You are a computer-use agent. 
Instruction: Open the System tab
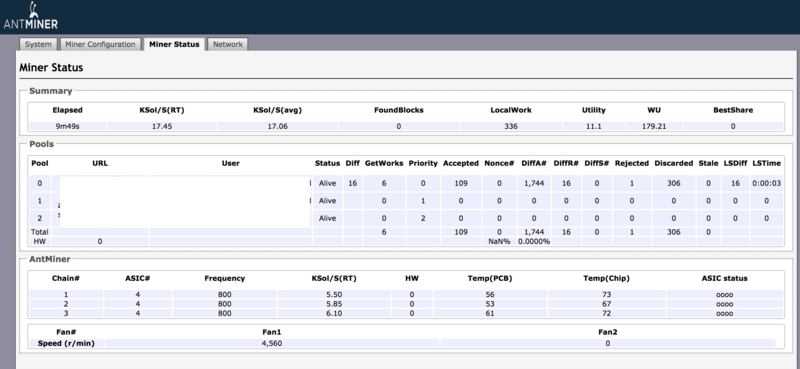[38, 44]
